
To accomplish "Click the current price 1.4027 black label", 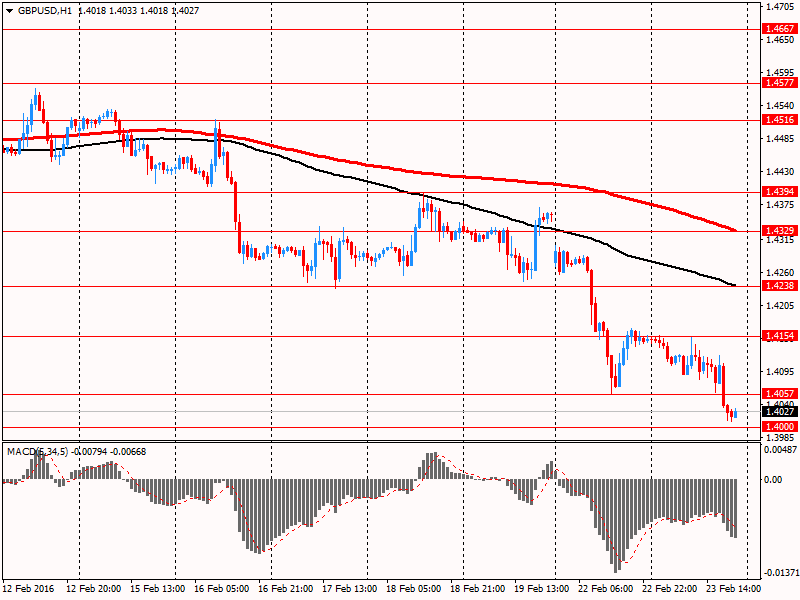I will point(780,411).
